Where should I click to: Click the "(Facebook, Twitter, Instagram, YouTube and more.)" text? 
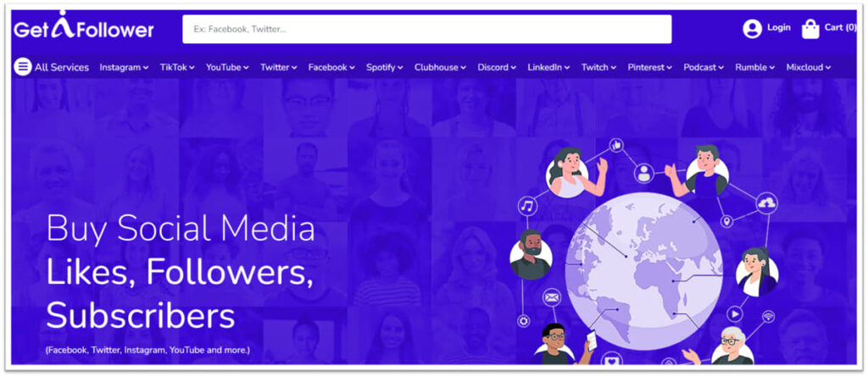147,350
